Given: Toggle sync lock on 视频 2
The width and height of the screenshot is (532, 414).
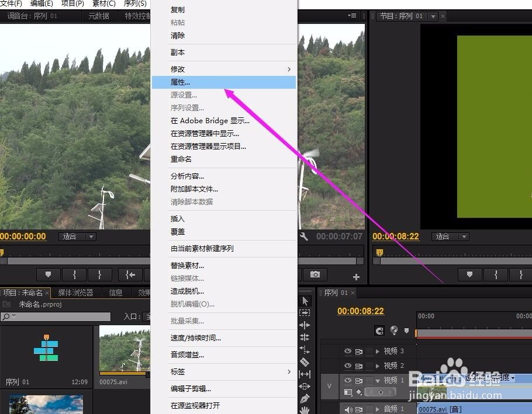Looking at the screenshot, I should point(359,366).
